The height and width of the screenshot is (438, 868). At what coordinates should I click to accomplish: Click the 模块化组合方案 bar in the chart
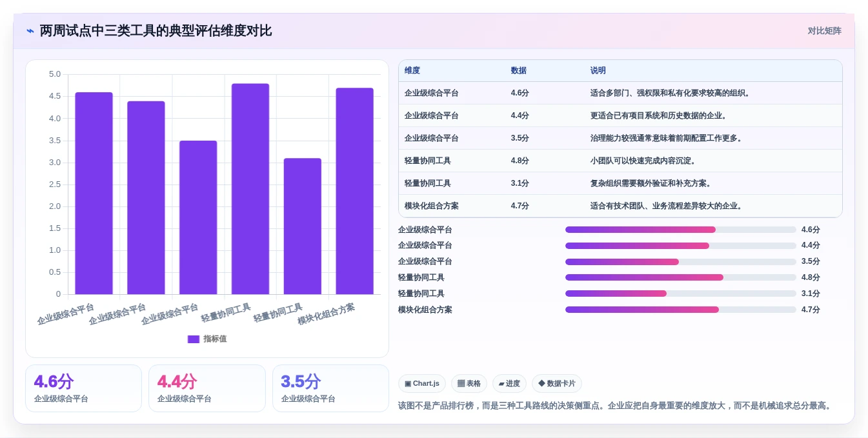355,191
